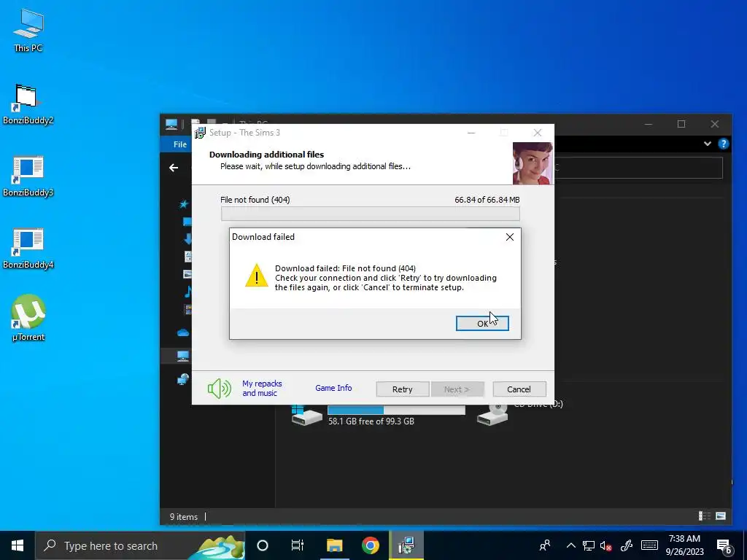747x560 pixels.
Task: Open Cortana circle on taskbar
Action: (x=263, y=545)
